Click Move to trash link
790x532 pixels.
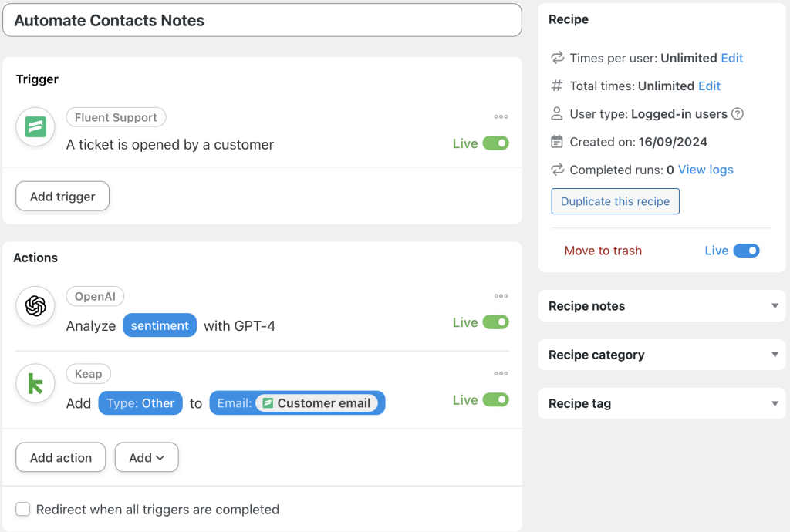click(x=603, y=251)
